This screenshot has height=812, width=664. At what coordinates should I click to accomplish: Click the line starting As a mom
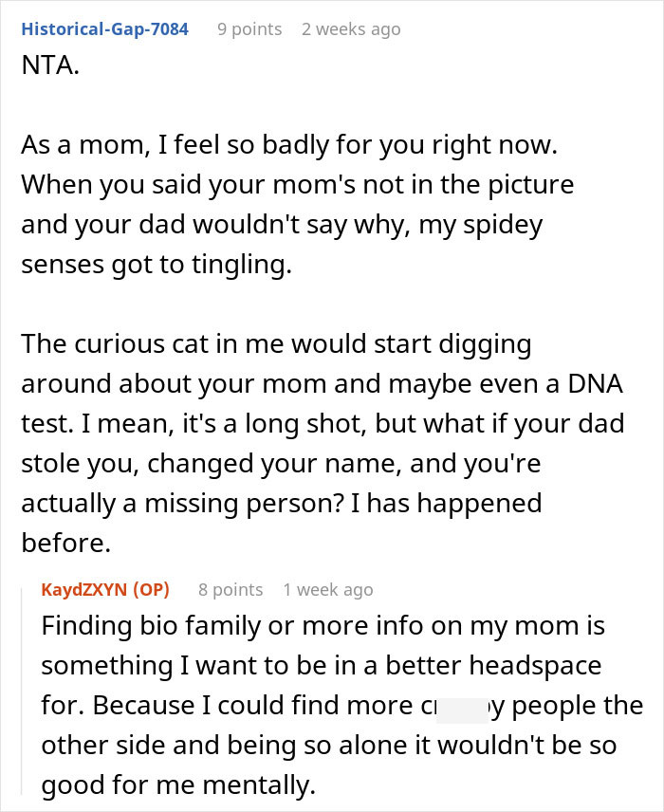(289, 145)
